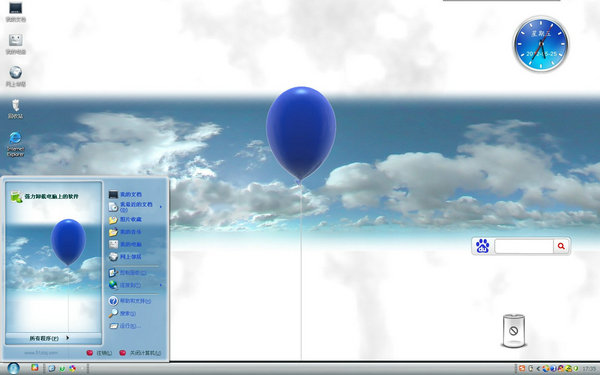Expand the Connect To submenu arrow
This screenshot has width=600, height=375.
(161, 285)
